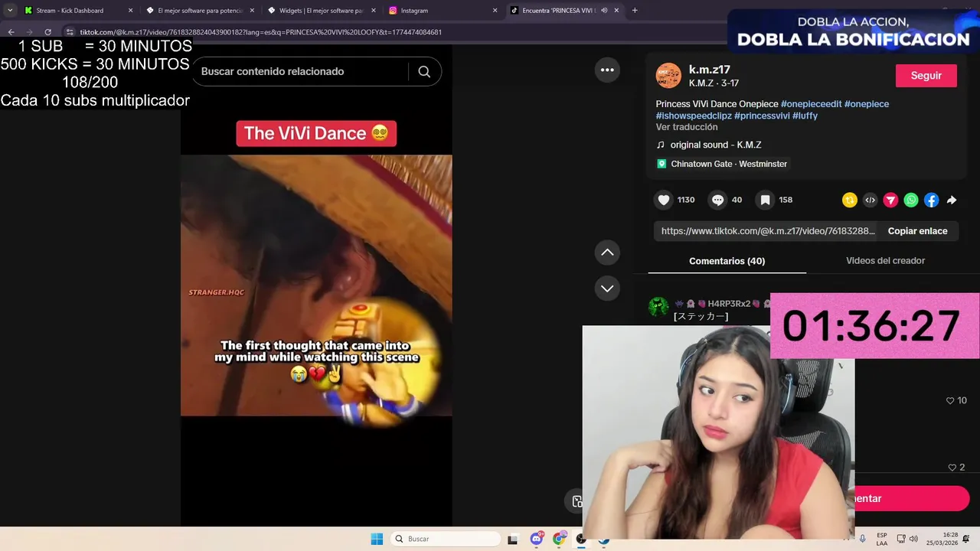Open the notifications bell icon

967,539
